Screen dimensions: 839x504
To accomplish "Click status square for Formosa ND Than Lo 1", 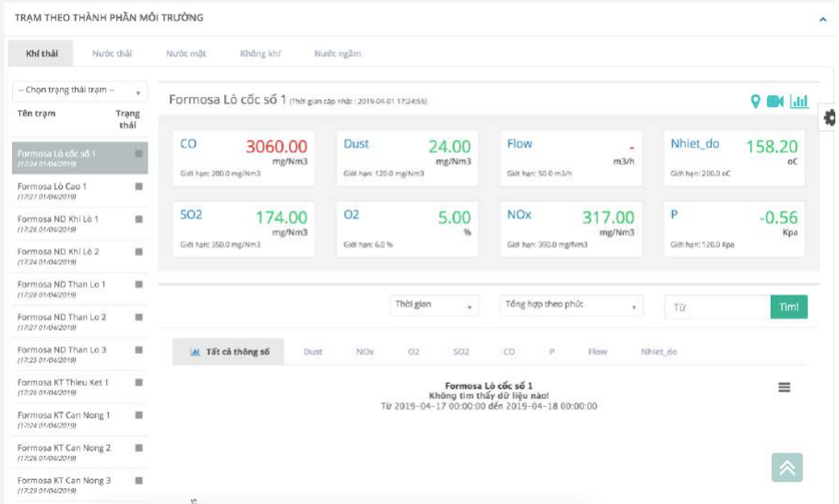I will [138, 284].
